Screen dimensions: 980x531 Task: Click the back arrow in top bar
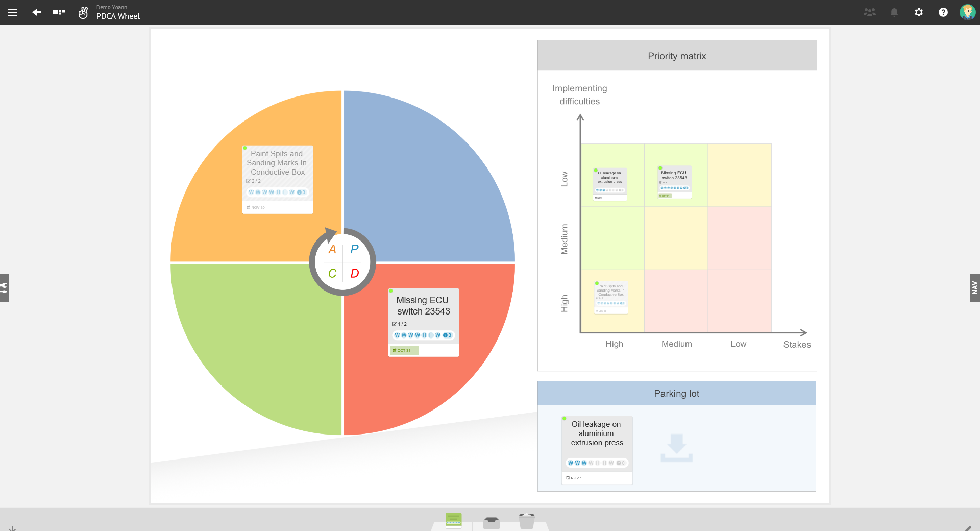click(x=37, y=12)
